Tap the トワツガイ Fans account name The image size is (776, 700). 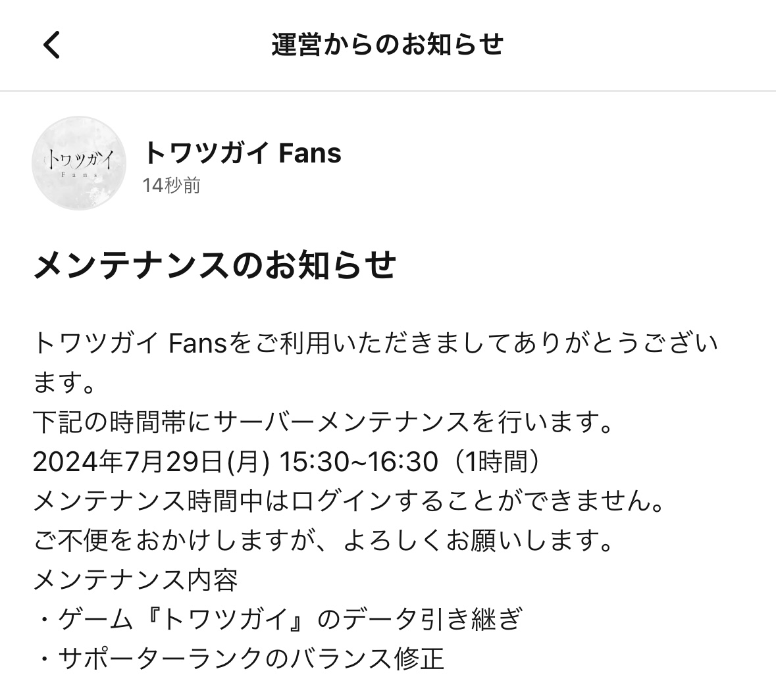click(x=242, y=153)
